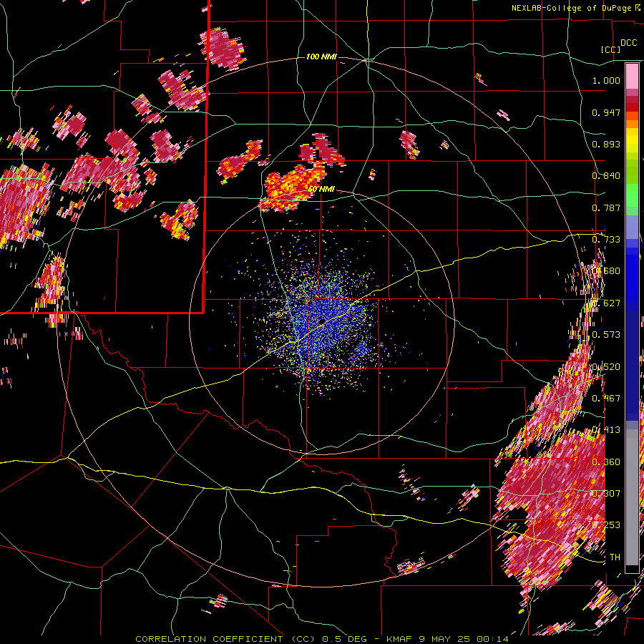
Task: Click the 100 NMI range ring label
Action: click(321, 57)
